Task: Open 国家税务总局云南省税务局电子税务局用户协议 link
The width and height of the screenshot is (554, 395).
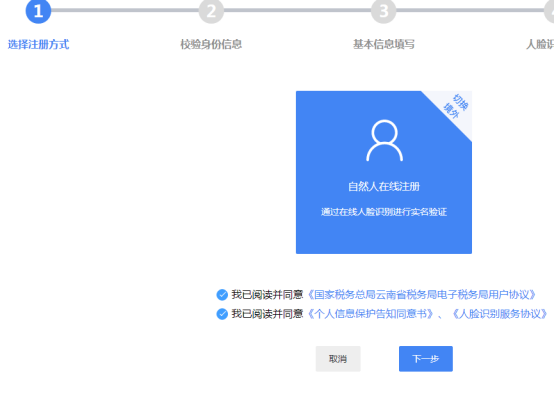Action: (422, 294)
